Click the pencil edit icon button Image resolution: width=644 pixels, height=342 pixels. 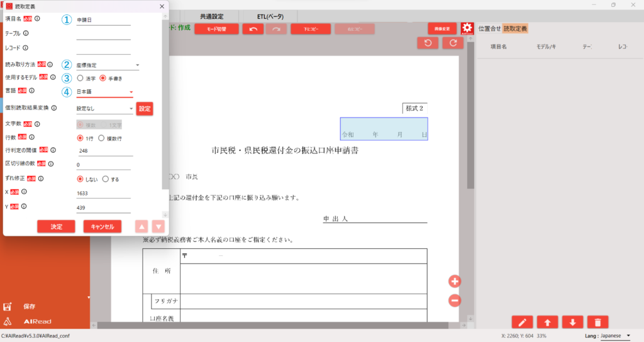(x=522, y=323)
